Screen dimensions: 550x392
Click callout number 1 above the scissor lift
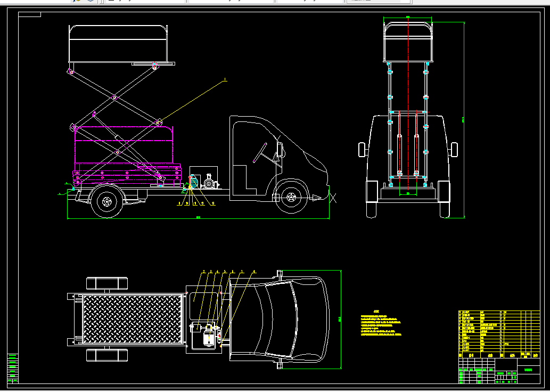point(225,80)
